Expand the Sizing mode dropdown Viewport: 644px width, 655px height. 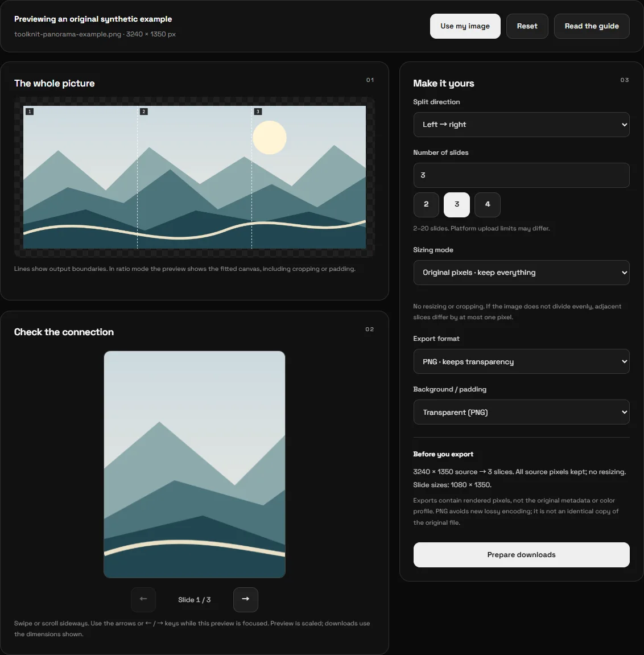(521, 273)
